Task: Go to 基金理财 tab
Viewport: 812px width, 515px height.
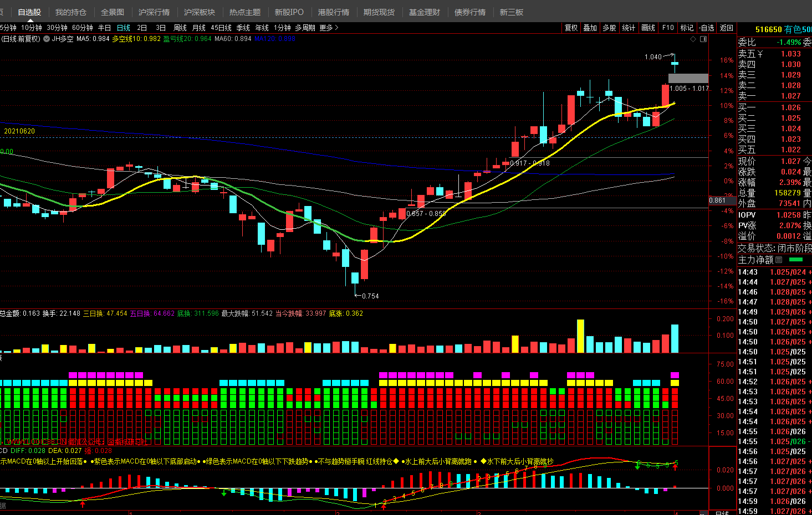Action: pyautogui.click(x=425, y=12)
